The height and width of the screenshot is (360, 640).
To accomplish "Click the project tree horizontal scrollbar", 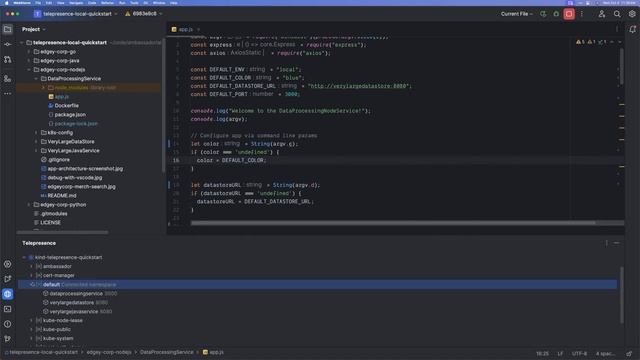I will coord(62,232).
